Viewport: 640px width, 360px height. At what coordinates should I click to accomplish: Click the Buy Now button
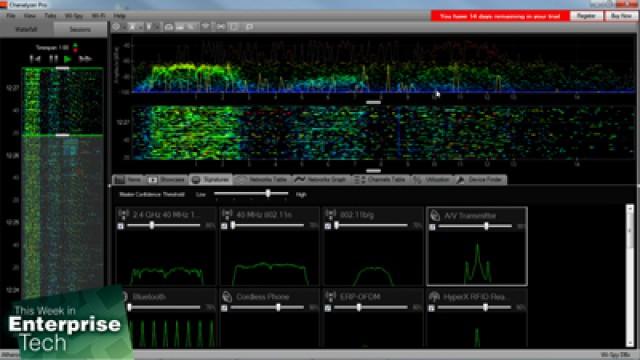coord(621,16)
